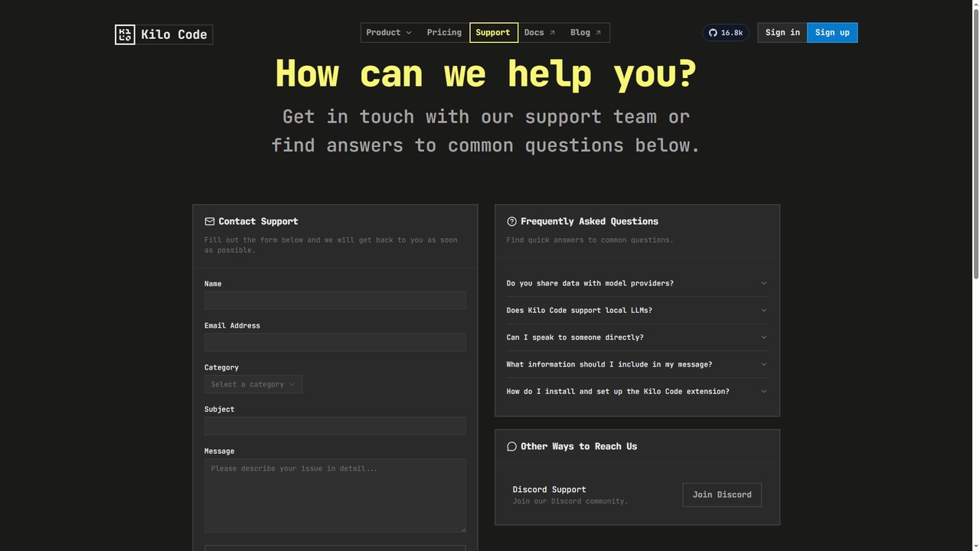Click the chat bubble icon beside Other Ways
The image size is (980, 551).
[511, 446]
